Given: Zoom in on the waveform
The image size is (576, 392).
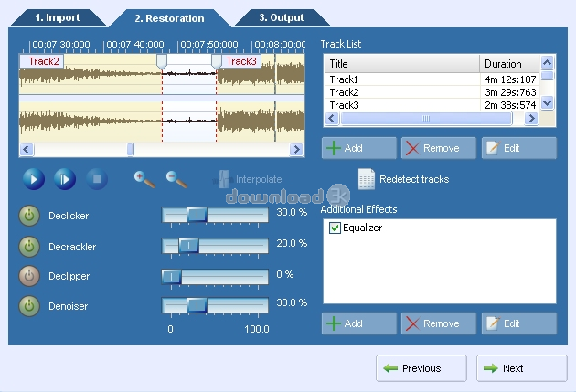Looking at the screenshot, I should coord(144,179).
